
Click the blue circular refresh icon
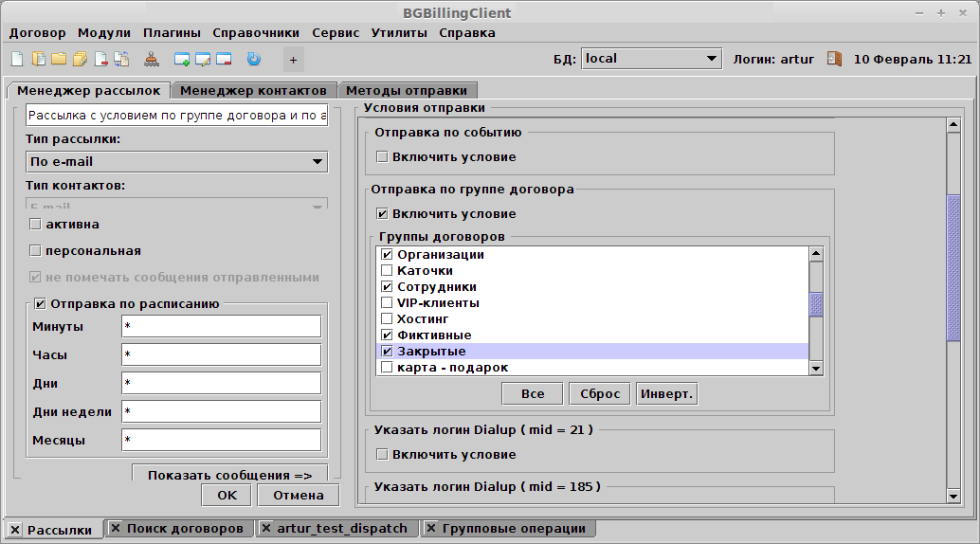coord(253,59)
